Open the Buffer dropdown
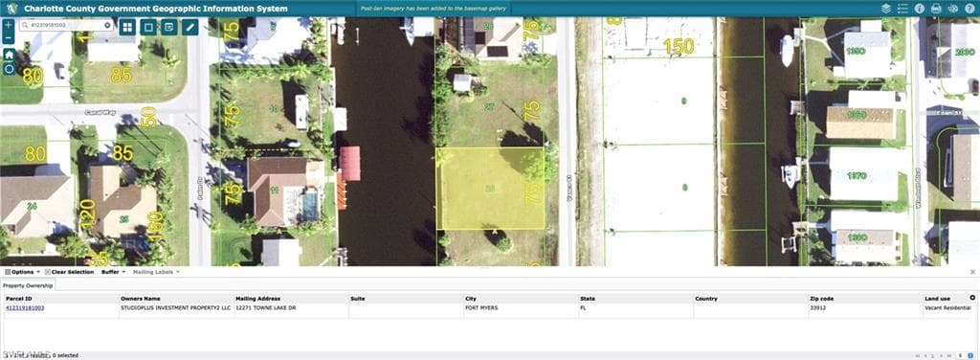Viewport: 980px width, 360px height. [x=113, y=272]
